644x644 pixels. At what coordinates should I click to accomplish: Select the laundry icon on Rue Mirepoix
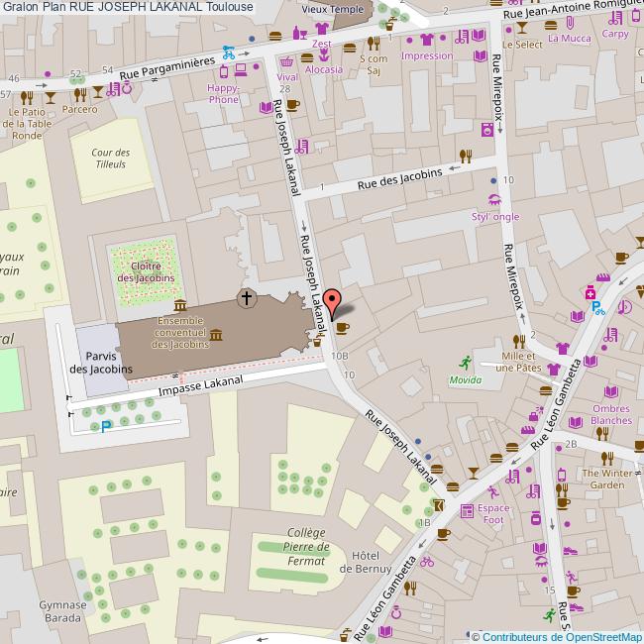pos(485,129)
